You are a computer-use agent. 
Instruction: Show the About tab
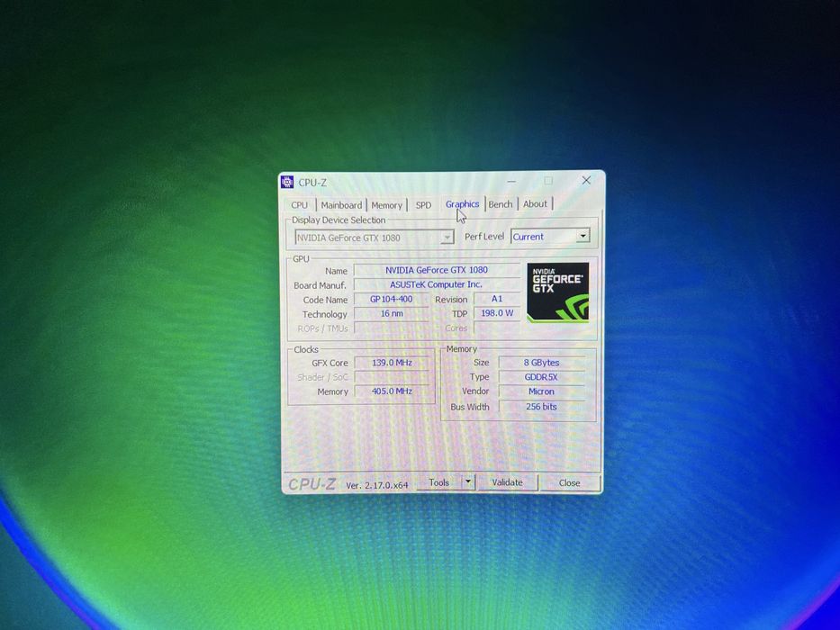tap(535, 204)
